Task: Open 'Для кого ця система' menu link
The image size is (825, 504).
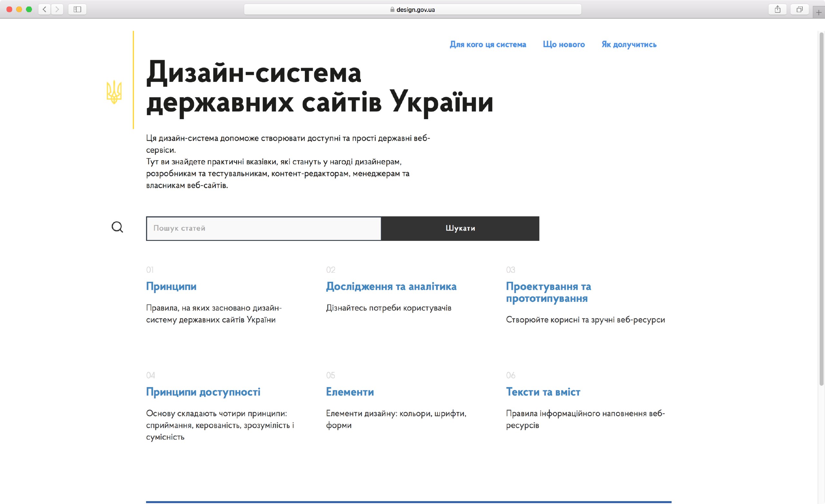Action: tap(488, 44)
